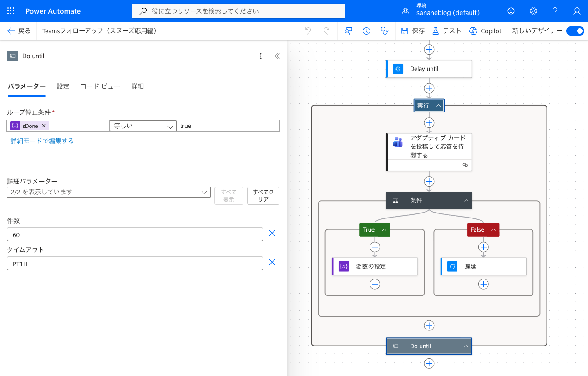Click the タイムアウト field showing PT1H
Viewport: 588px width, 376px height.
(135, 264)
